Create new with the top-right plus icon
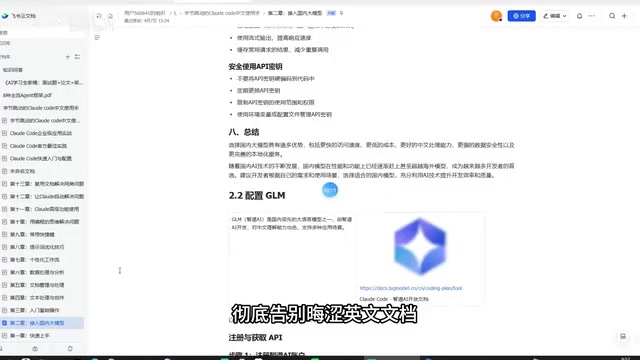 click(624, 16)
